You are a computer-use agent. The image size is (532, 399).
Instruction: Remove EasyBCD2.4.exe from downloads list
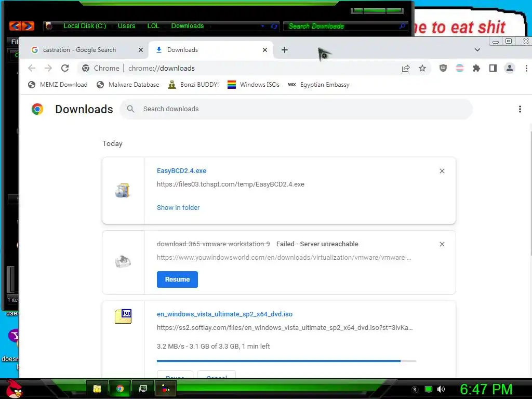point(442,171)
